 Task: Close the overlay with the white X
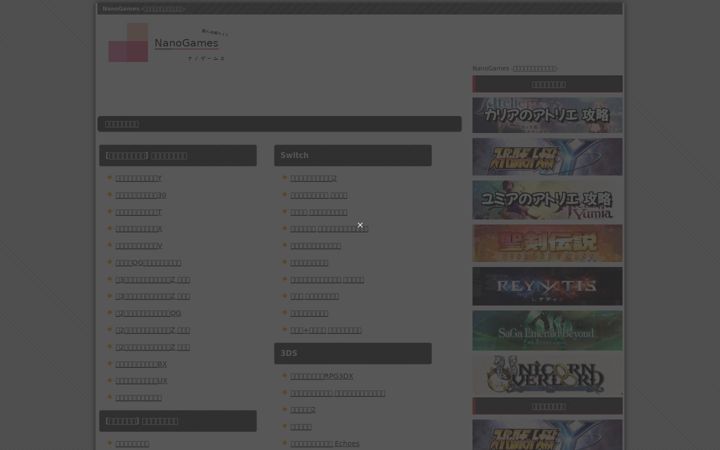360,225
